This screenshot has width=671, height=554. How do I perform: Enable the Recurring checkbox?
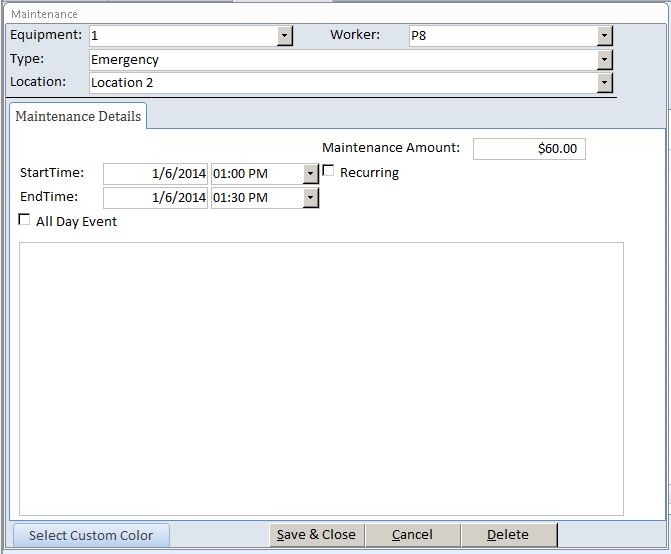coord(329,171)
